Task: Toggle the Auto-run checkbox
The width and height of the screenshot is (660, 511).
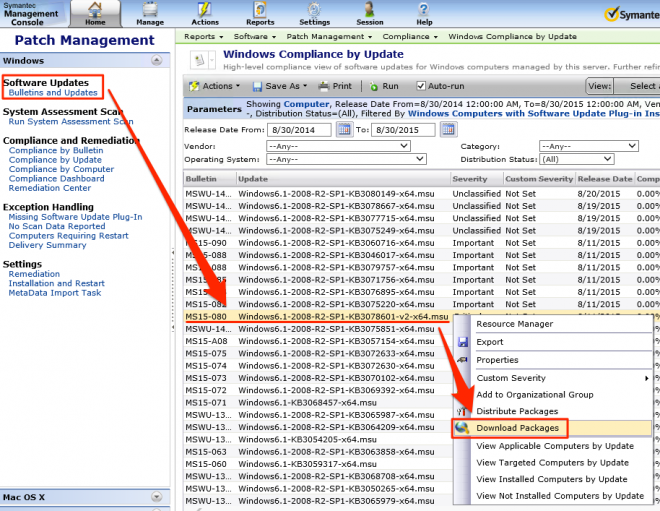Action: click(420, 86)
